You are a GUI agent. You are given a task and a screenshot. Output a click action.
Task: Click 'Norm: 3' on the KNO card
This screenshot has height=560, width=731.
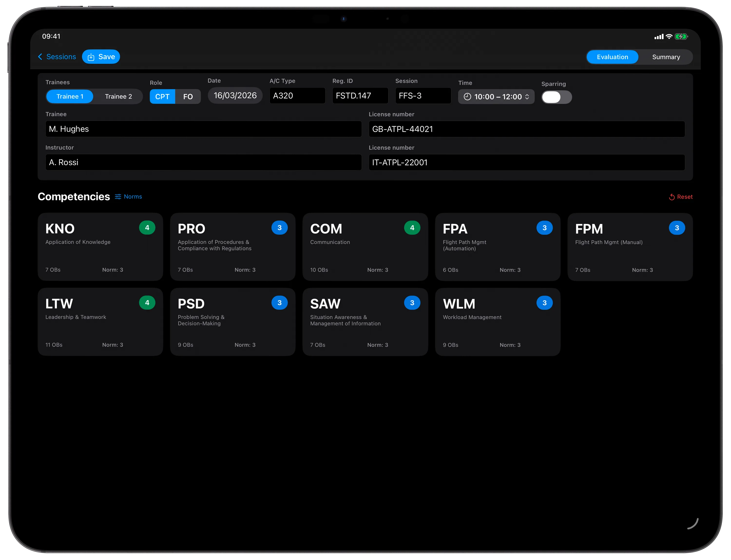pos(113,270)
